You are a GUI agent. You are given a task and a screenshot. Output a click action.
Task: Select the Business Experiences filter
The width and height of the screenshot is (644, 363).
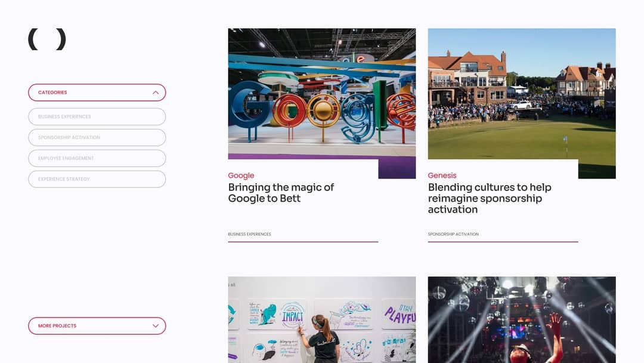coord(97,116)
